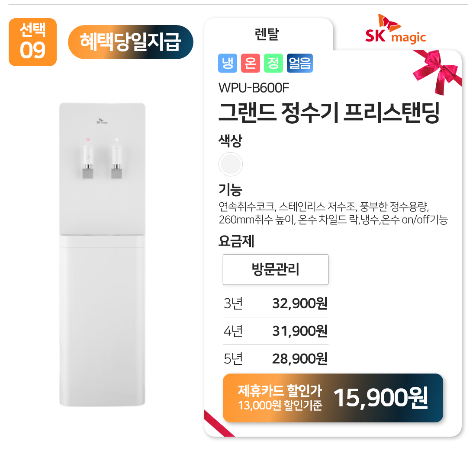Click the small SK magic logo on purifier

point(102,121)
